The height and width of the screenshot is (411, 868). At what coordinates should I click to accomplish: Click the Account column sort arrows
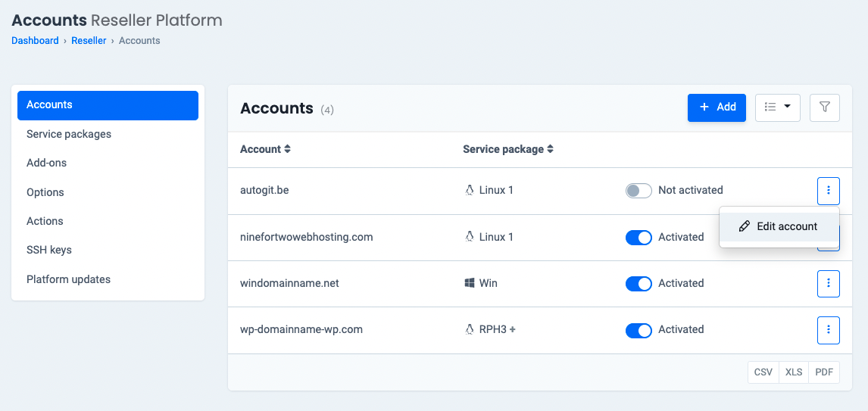288,150
